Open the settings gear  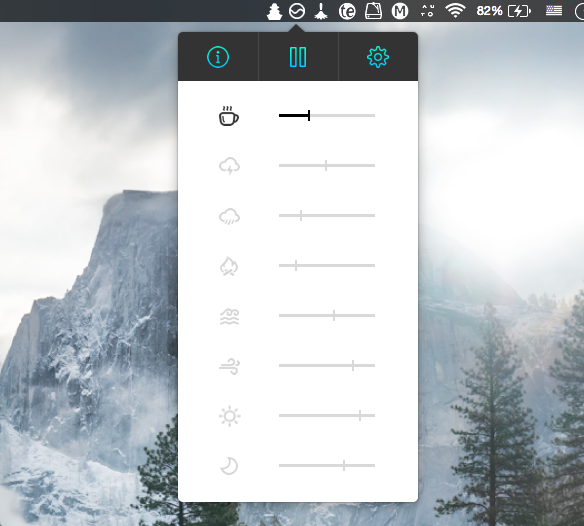[378, 57]
